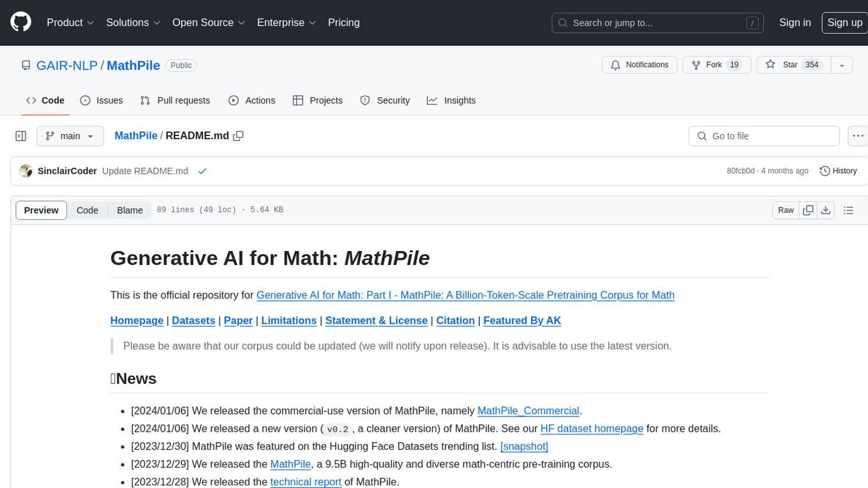Focus the Search or jump to field
The image size is (868, 488).
coord(659,22)
